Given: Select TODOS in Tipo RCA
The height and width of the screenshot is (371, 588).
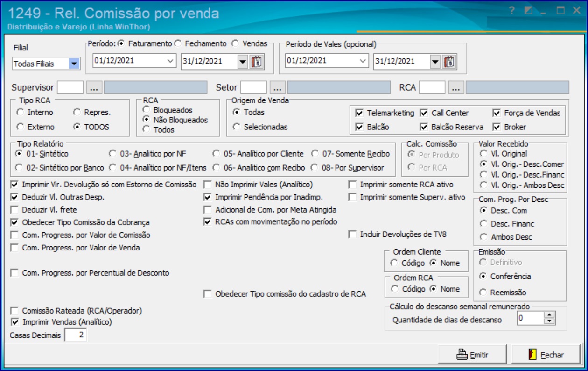Looking at the screenshot, I should tap(91, 127).
